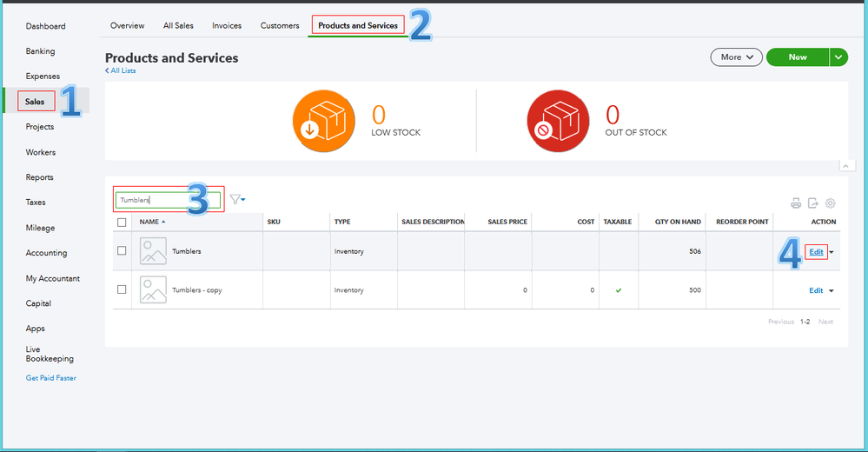Click Edit for the Tumblers row

coord(816,252)
